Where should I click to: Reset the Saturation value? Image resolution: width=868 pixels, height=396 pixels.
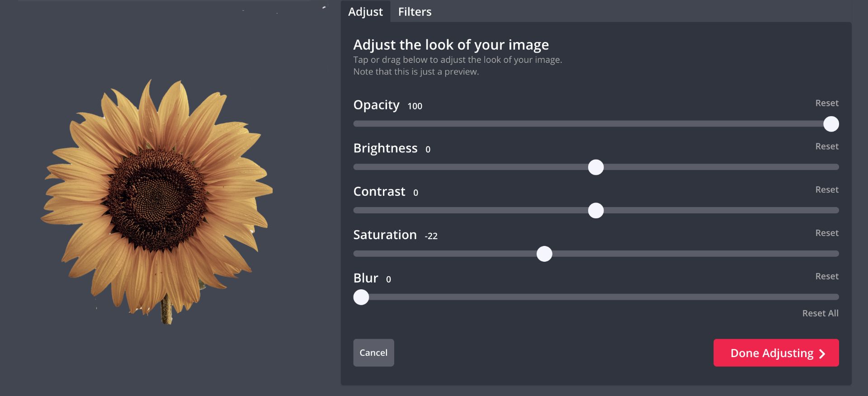pyautogui.click(x=826, y=233)
